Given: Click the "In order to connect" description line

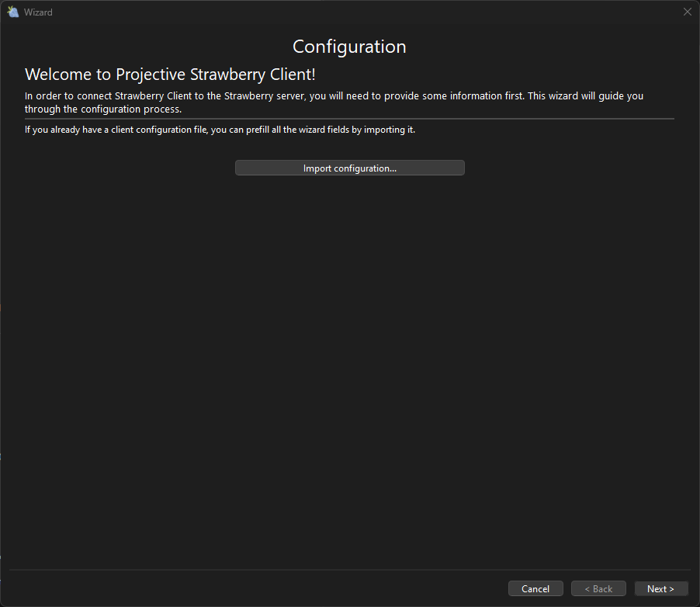Looking at the screenshot, I should click(x=334, y=96).
